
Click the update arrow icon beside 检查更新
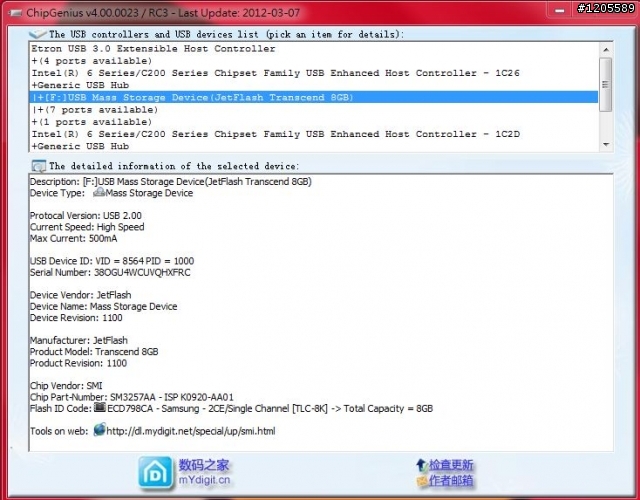(422, 464)
